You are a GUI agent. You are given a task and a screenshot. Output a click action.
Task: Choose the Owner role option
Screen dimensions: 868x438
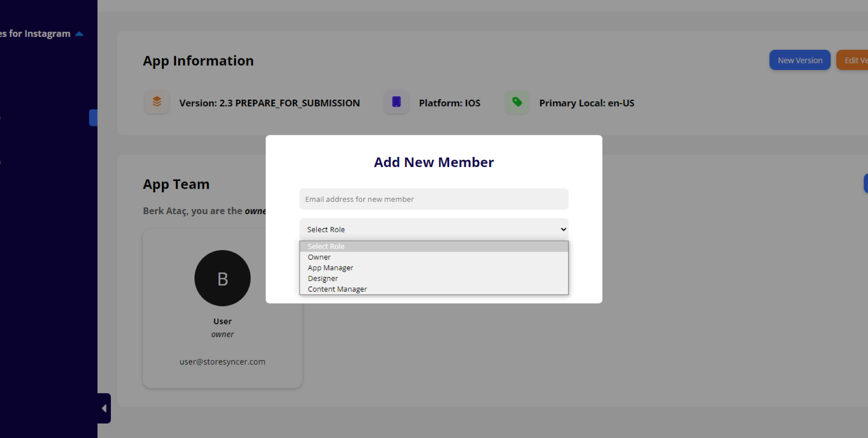pyautogui.click(x=319, y=257)
